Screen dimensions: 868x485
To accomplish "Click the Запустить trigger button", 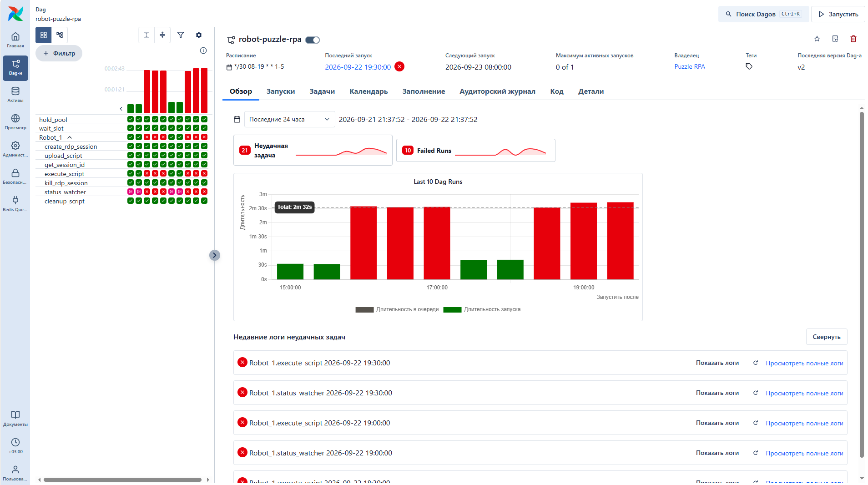I will (838, 14).
